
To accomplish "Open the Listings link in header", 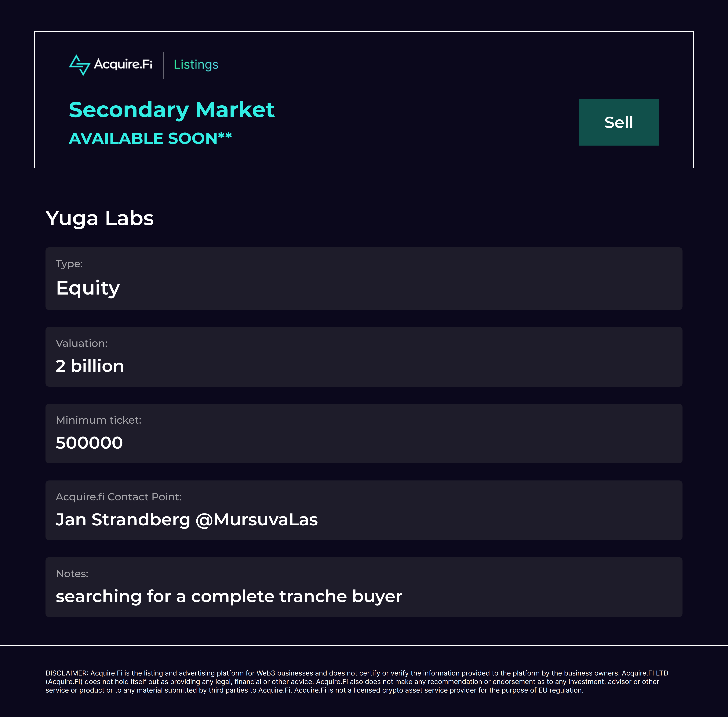I will click(x=196, y=65).
